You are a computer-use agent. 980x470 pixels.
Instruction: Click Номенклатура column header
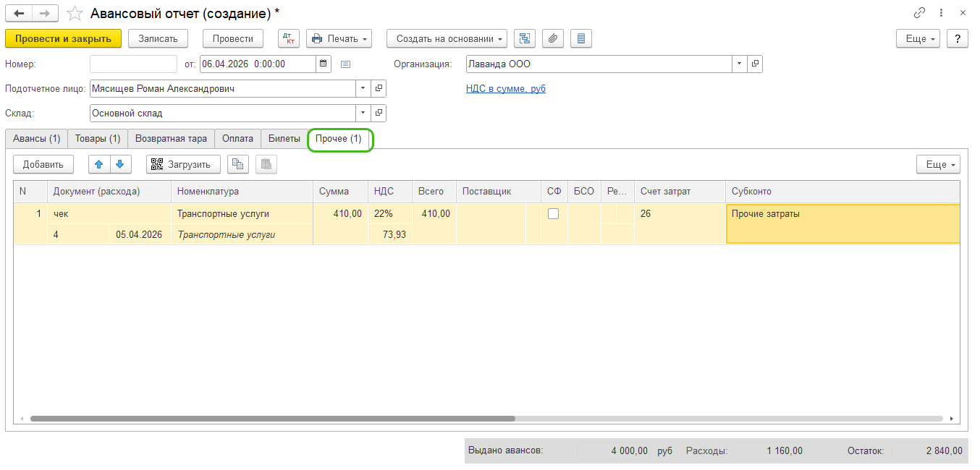(x=242, y=192)
